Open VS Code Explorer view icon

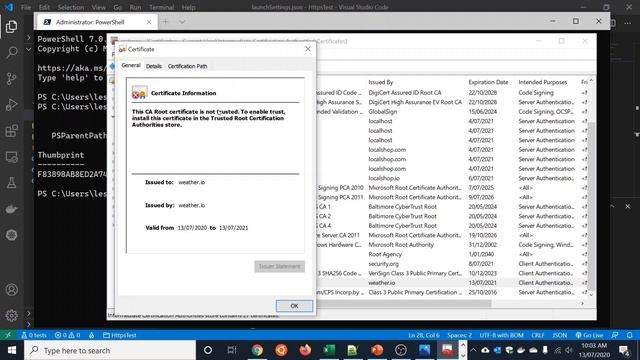(11, 27)
